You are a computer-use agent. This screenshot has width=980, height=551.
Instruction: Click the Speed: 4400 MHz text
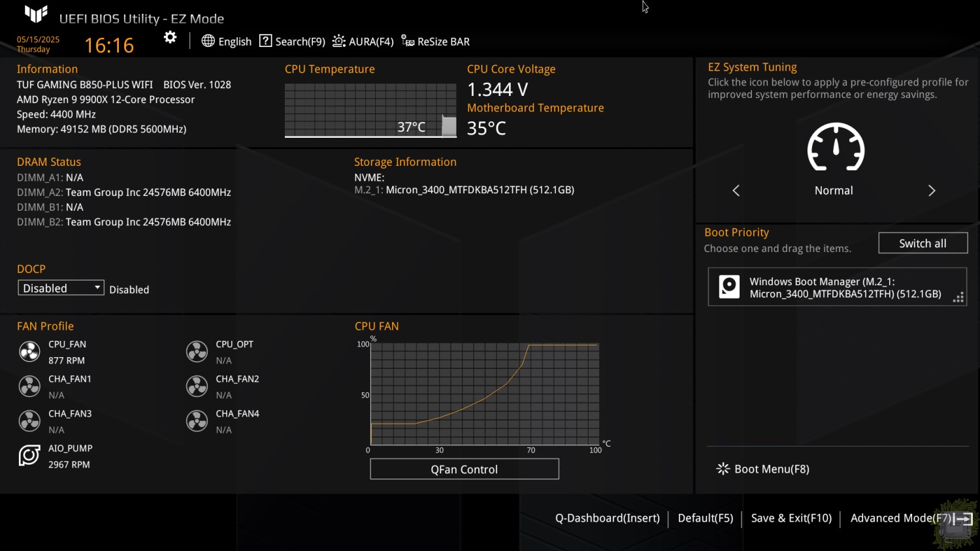click(x=56, y=114)
